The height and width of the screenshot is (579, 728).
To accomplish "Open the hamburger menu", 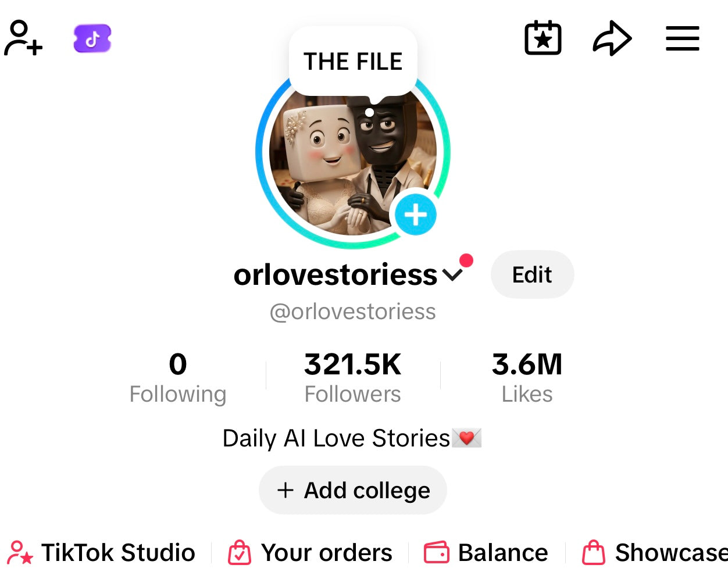I will [x=683, y=38].
